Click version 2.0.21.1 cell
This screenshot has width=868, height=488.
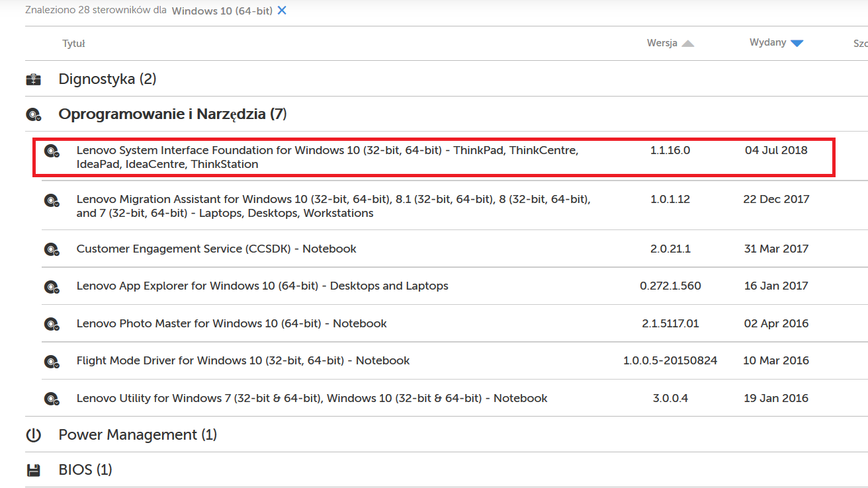(670, 249)
